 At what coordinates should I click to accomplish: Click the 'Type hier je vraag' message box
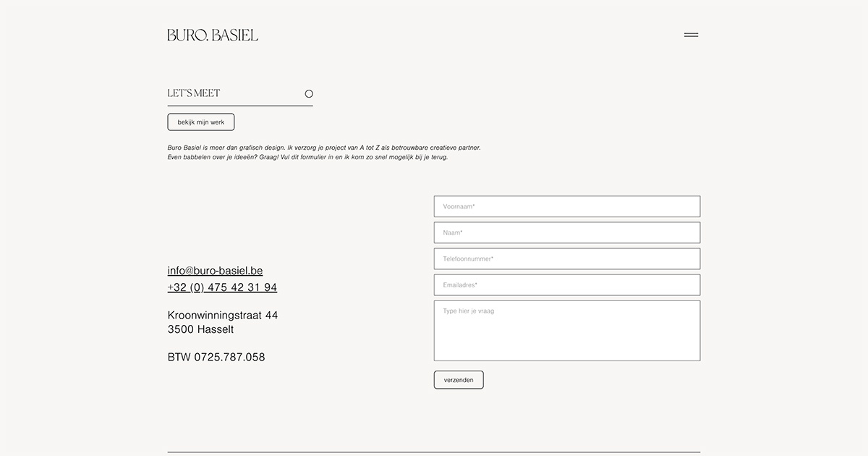[x=566, y=331]
